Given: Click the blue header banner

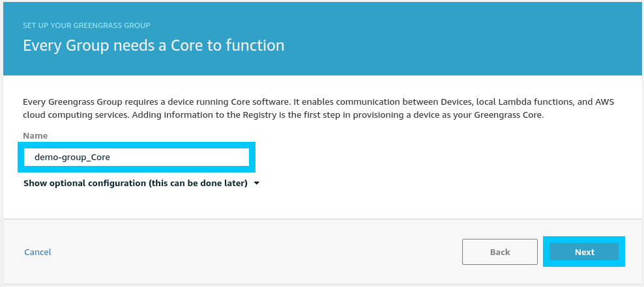Looking at the screenshot, I should pos(456,39).
